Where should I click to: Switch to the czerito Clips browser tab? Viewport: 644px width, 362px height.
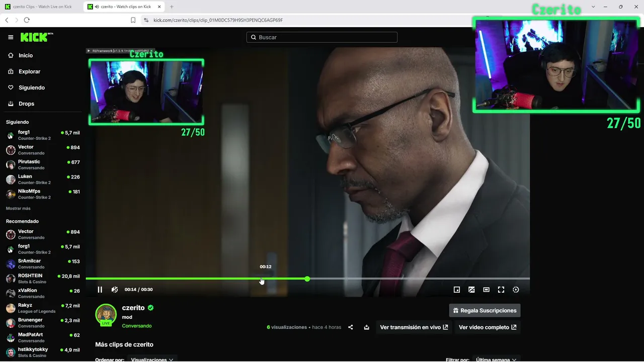coord(42,7)
